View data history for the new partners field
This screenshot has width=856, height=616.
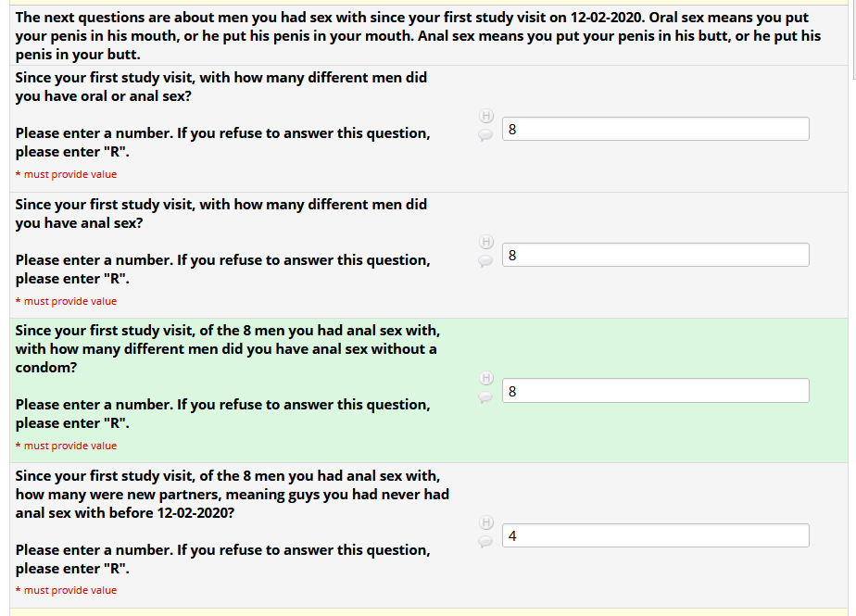tap(486, 522)
